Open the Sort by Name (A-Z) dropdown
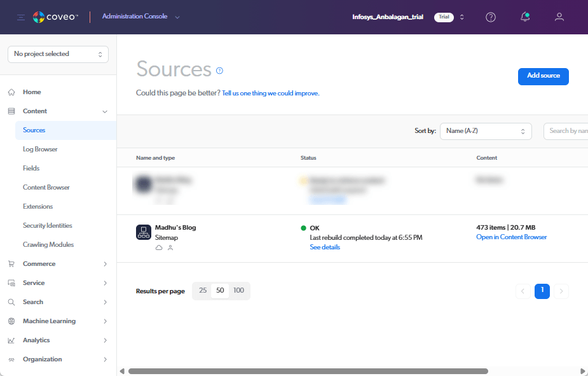This screenshot has height=376, width=588. point(486,131)
